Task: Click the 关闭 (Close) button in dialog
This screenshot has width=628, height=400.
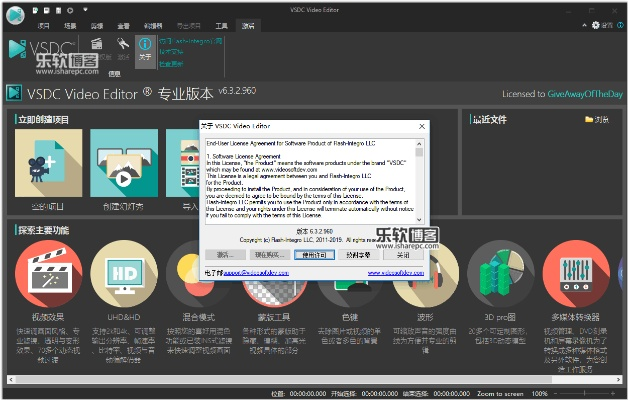Action: [402, 255]
